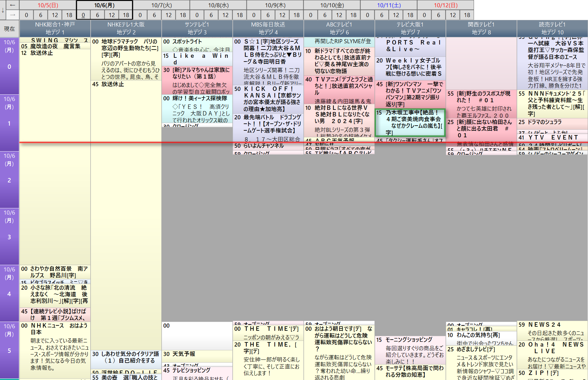Click the left arrow to go to previous dates
The image size is (588, 380).
tap(13, 5)
